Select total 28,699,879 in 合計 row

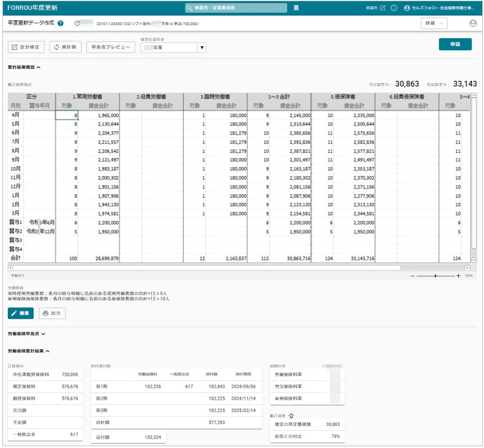[107, 258]
